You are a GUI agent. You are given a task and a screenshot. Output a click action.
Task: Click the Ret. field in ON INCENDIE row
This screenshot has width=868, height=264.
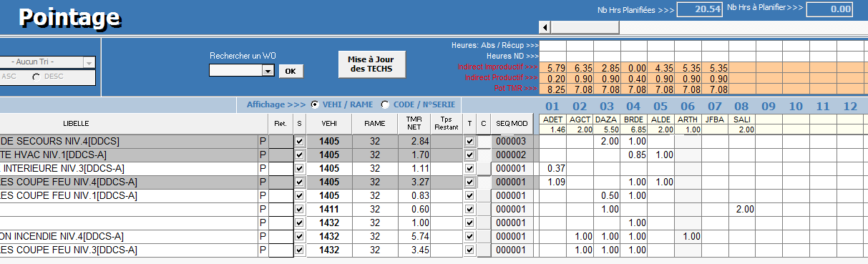click(281, 237)
